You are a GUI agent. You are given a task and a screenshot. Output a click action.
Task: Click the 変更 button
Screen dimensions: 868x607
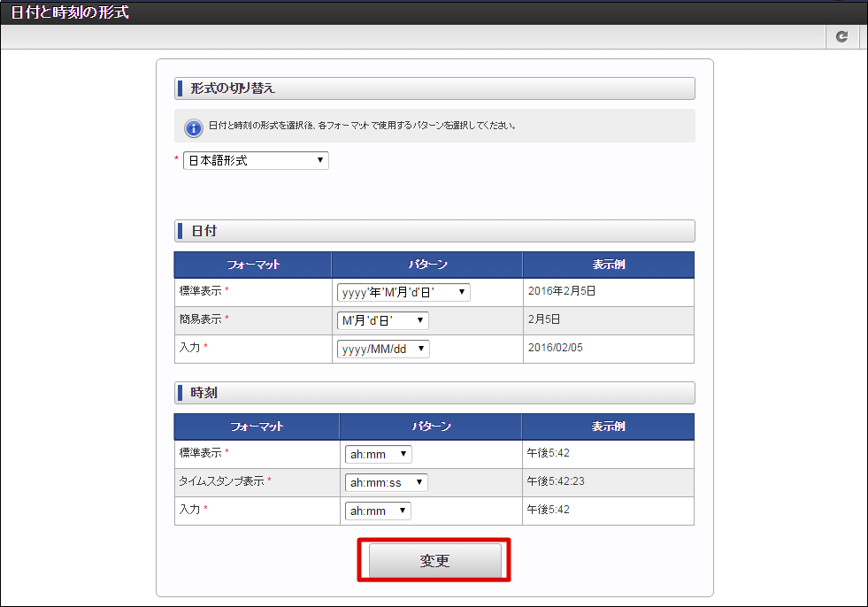pos(434,560)
